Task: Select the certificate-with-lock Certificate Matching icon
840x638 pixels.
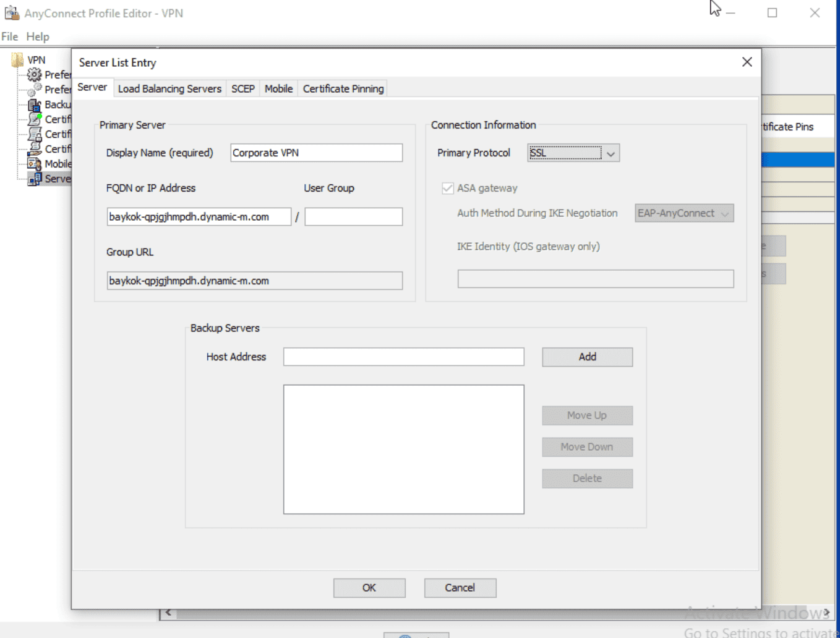Action: point(34,134)
